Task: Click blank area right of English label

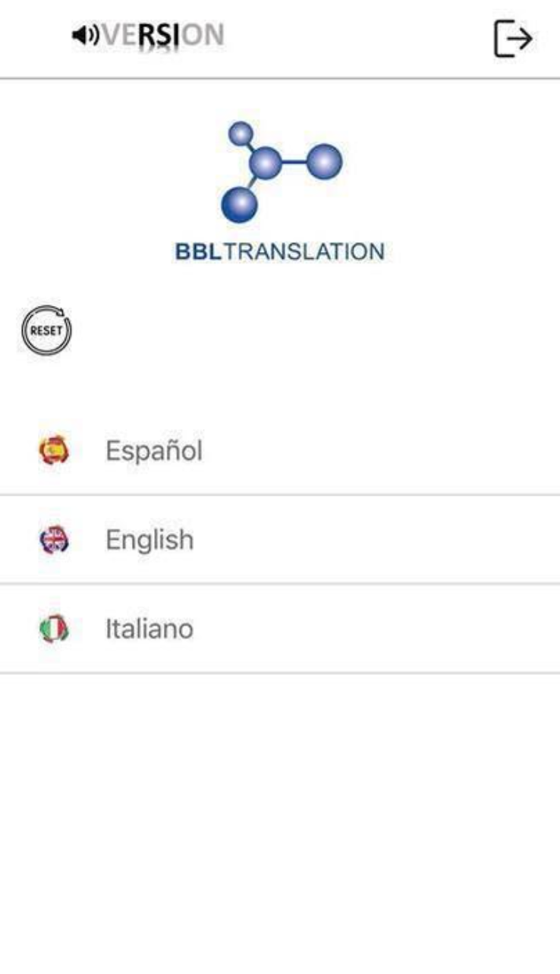Action: click(379, 540)
